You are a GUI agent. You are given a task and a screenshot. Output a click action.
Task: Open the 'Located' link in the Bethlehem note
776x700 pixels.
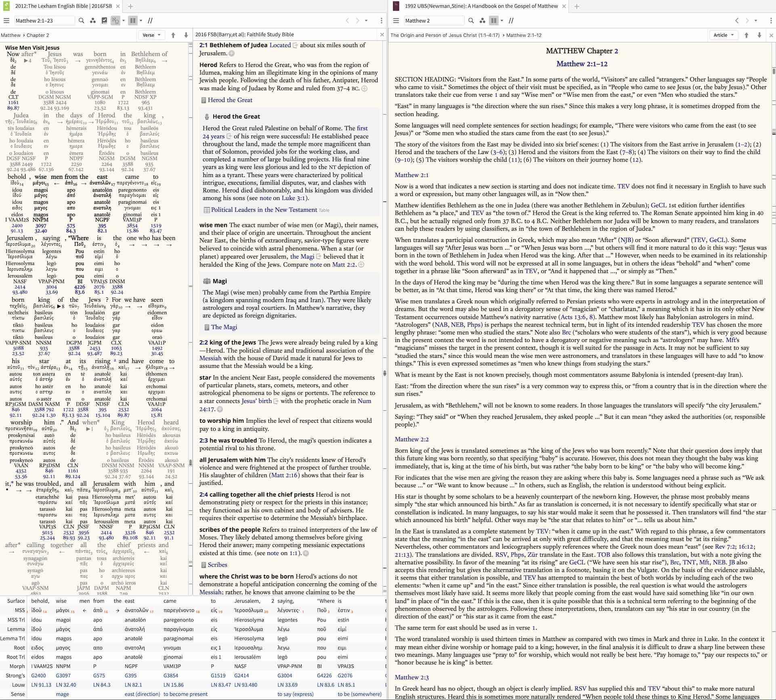pos(280,45)
